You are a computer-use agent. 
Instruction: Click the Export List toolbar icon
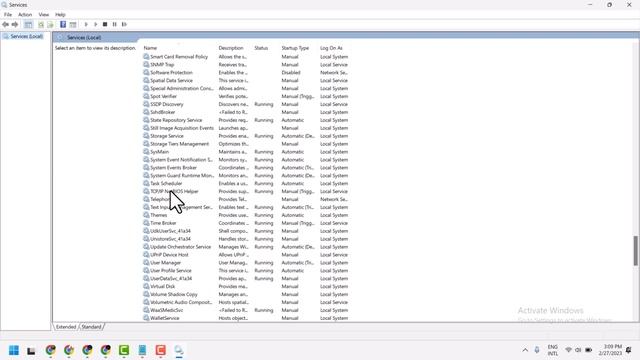pyautogui.click(x=50, y=24)
